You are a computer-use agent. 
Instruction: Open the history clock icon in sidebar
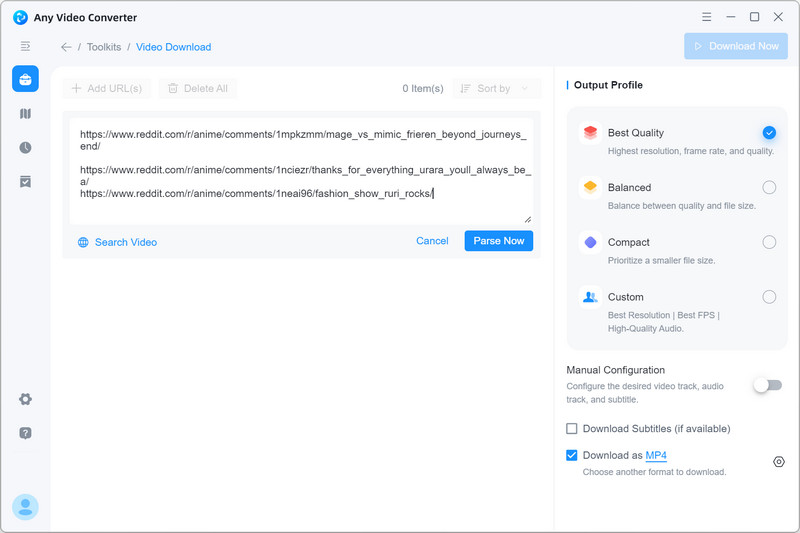tap(25, 148)
